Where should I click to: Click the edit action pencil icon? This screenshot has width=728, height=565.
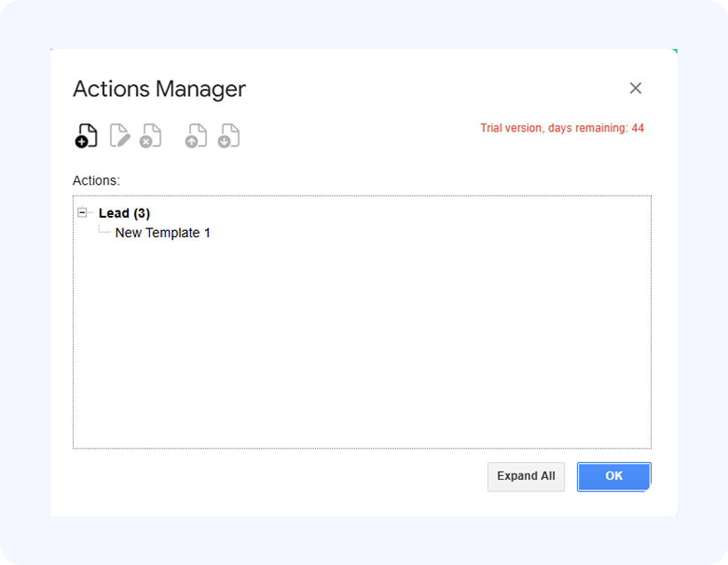click(120, 136)
